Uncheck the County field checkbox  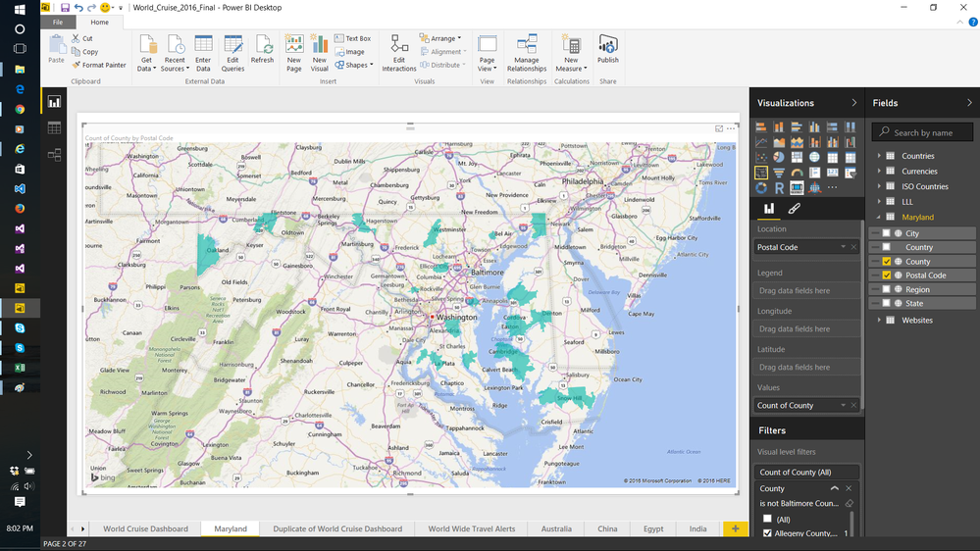coord(886,261)
